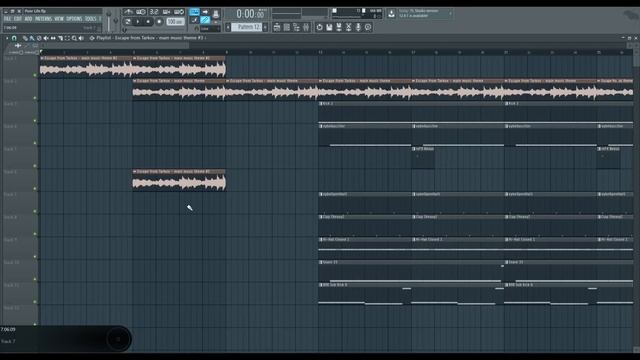Click the Play button in transport
The width and height of the screenshot is (640, 360).
coord(138,22)
